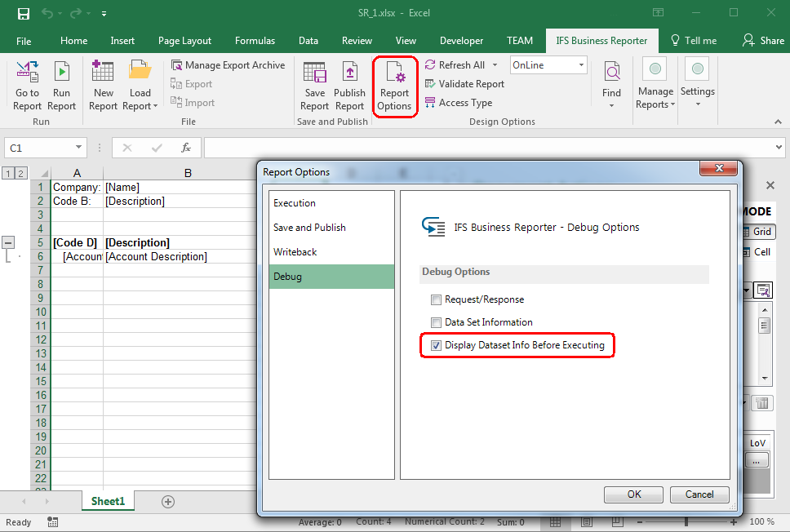Switch to Page Layout view in status bar

(x=587, y=522)
